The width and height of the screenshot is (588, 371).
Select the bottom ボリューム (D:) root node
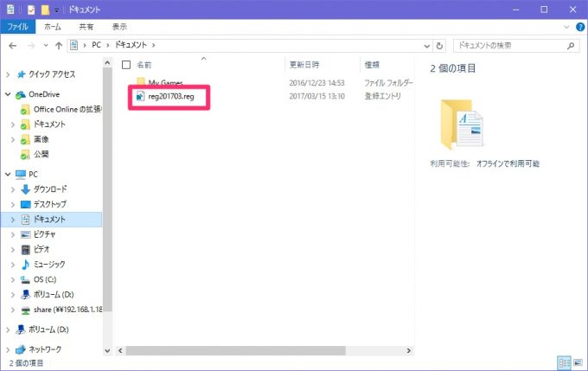48,329
